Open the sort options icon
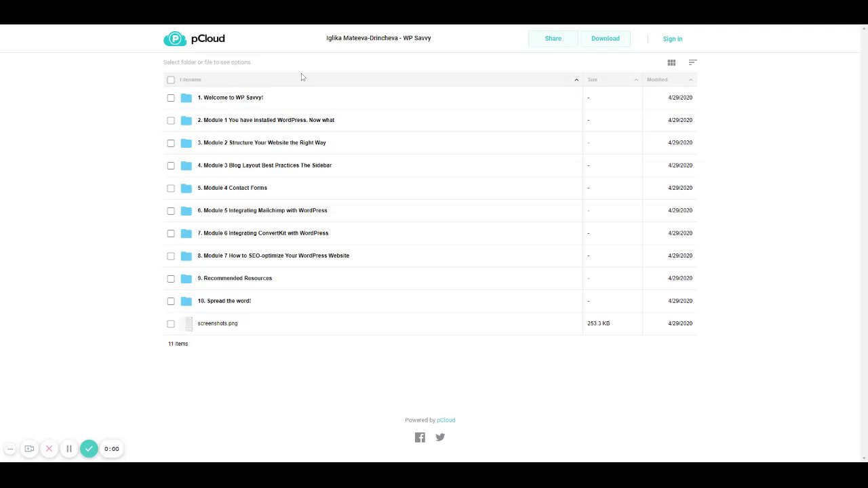Screen dimensions: 868x488 tap(692, 62)
